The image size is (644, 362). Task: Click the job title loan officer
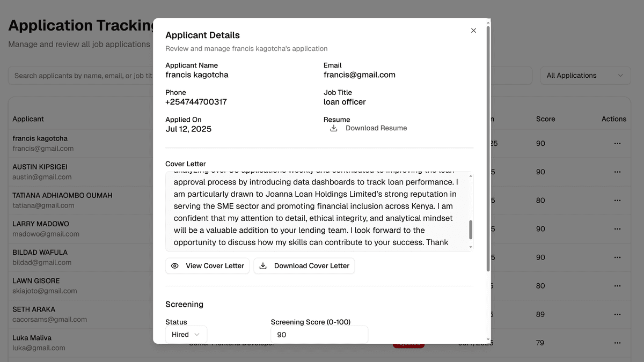coord(345,102)
